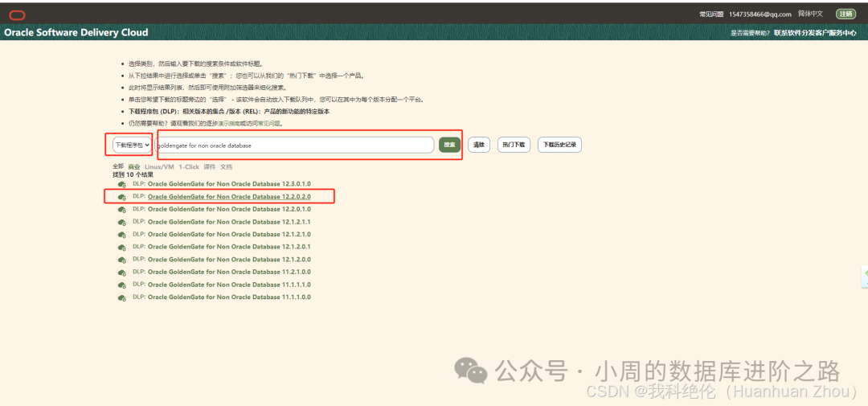Open Oracle GoldenGate for Non Oracle Database 11.2.1.0.0

coord(229,272)
